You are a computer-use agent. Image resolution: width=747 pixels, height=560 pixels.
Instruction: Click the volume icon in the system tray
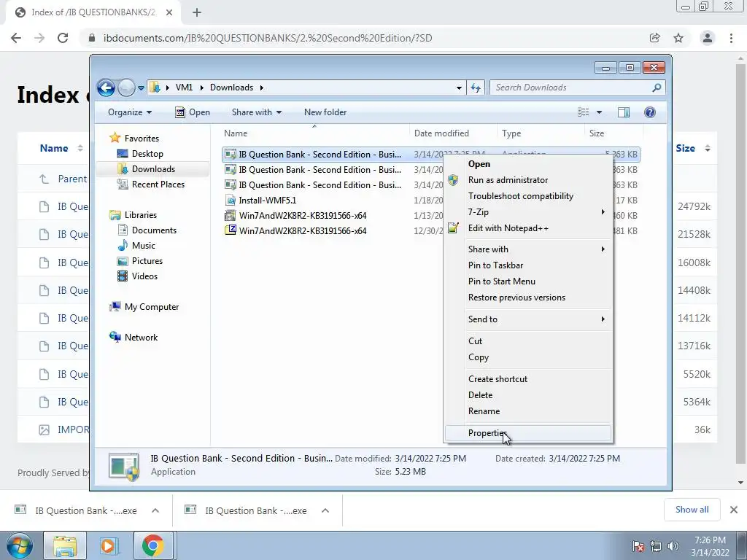pos(673,545)
